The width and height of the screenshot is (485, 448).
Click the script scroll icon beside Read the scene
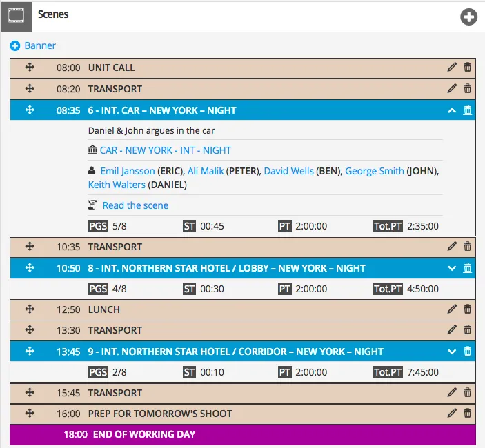(x=92, y=205)
